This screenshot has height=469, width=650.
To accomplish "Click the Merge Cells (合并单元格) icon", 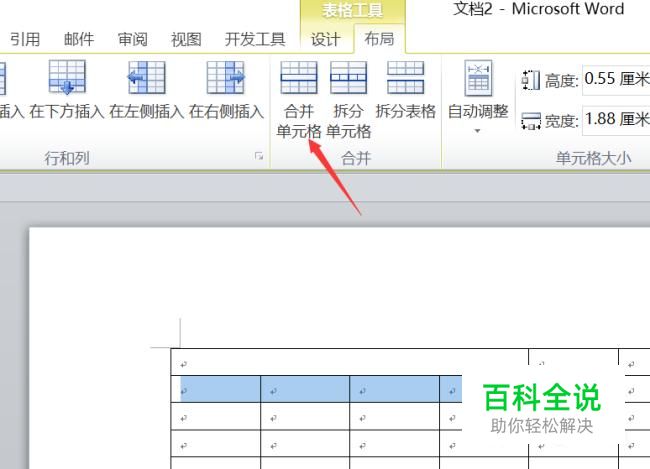I will pyautogui.click(x=299, y=77).
